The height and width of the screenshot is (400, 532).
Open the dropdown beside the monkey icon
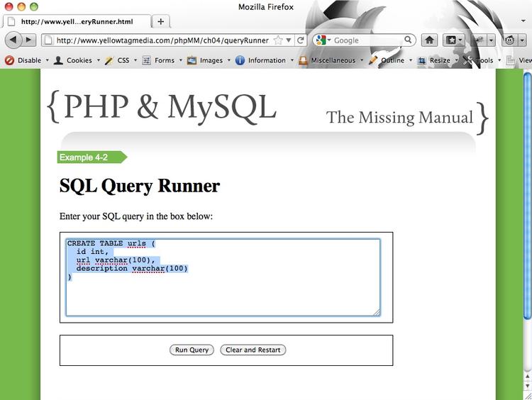click(522, 40)
